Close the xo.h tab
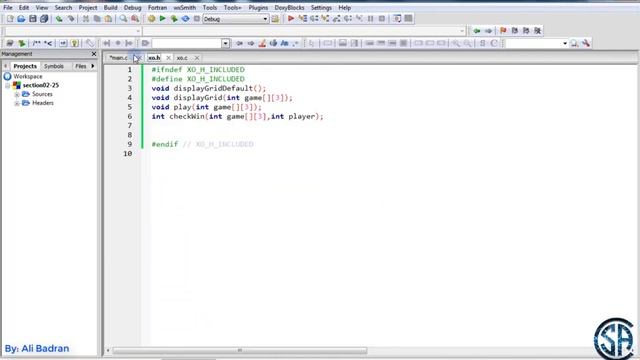Screen dimensions: 640x360 click(168, 58)
